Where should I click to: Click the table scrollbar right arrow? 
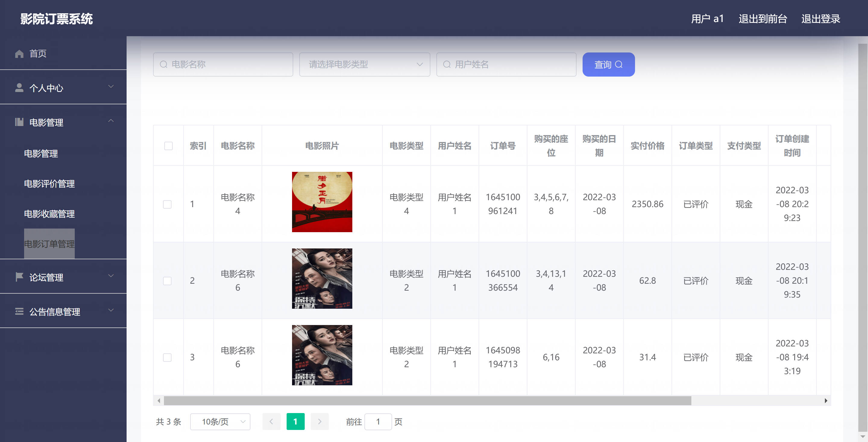826,400
